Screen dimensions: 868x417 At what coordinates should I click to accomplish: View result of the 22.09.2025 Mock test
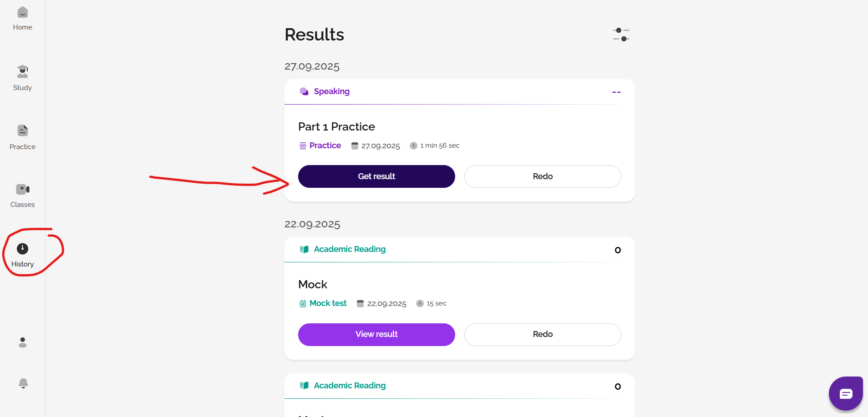376,334
